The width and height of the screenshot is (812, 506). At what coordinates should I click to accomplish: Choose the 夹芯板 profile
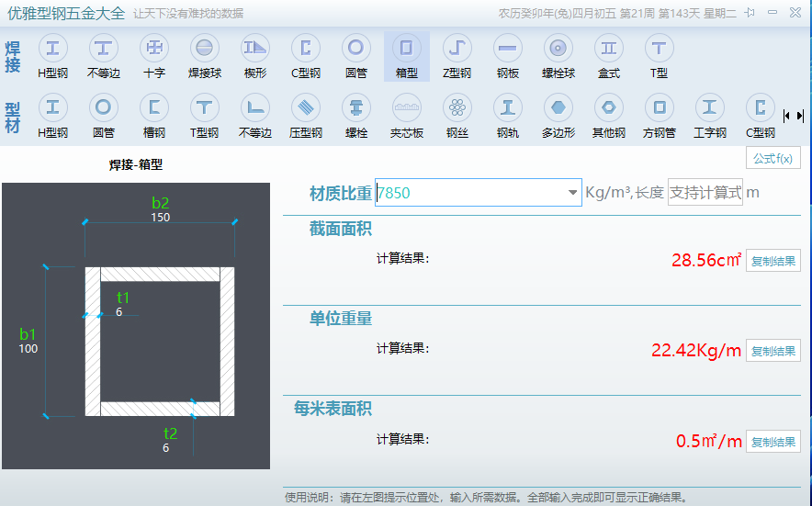click(407, 116)
